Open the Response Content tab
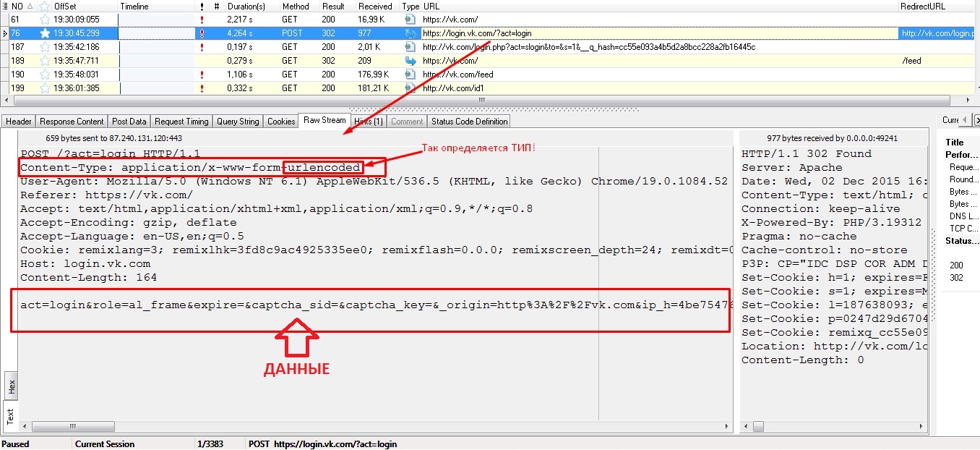Viewport: 980px width, 450px height. (x=72, y=122)
